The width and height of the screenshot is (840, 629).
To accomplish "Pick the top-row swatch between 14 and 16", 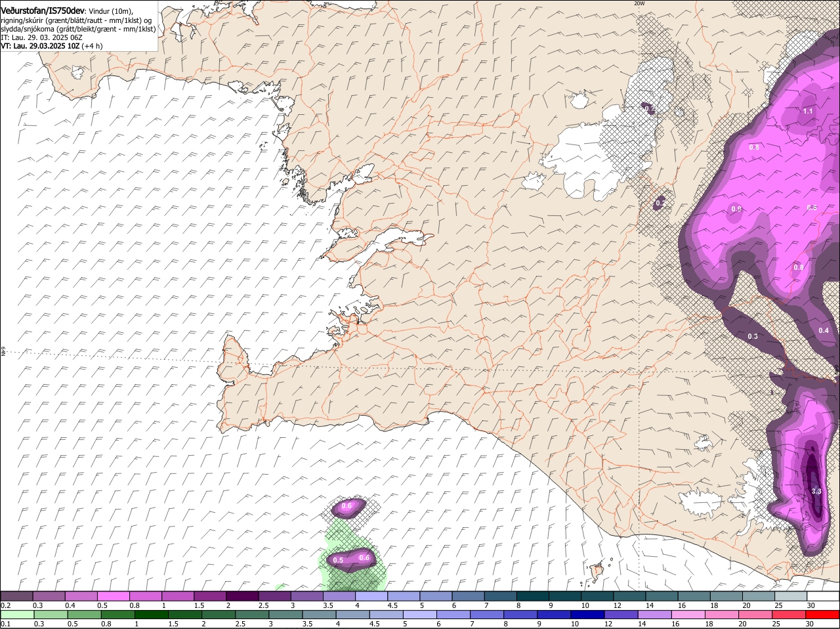I will 661,596.
